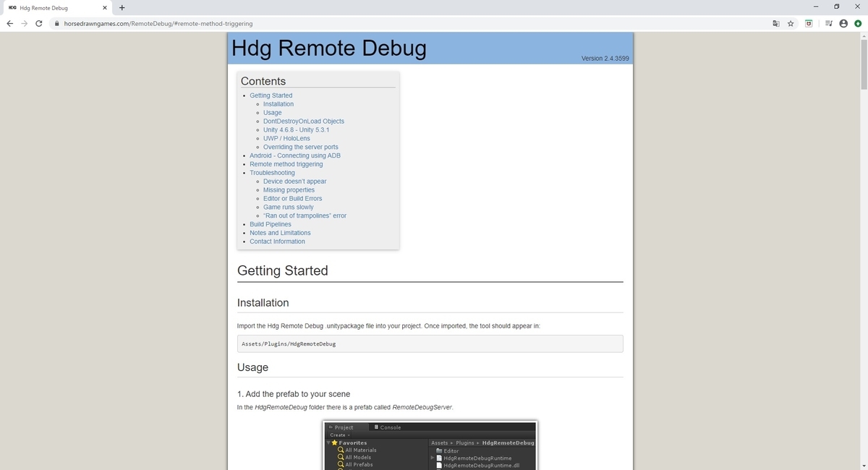This screenshot has width=868, height=470.
Task: Jump to Game runs slowly section
Action: tap(289, 207)
